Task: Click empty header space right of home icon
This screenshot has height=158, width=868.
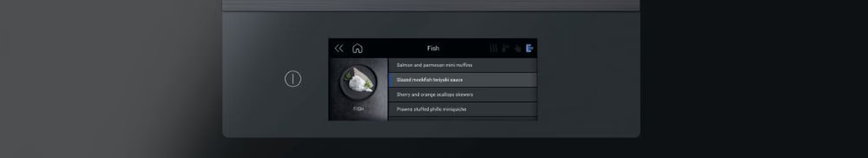Action: pos(394,48)
